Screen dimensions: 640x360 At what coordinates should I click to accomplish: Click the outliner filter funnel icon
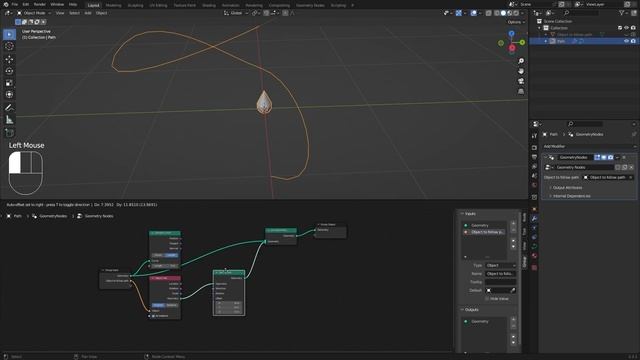click(622, 13)
